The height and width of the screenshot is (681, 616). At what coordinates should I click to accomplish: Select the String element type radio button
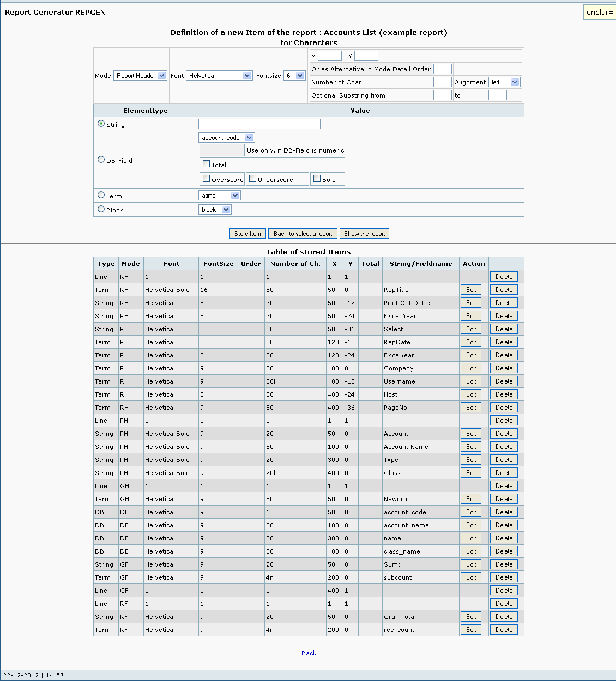click(101, 124)
